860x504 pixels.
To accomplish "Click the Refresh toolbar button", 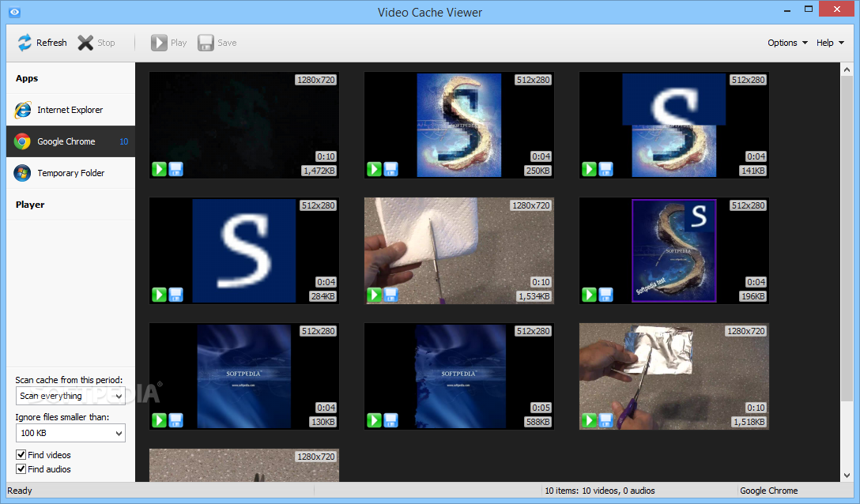I will (42, 43).
